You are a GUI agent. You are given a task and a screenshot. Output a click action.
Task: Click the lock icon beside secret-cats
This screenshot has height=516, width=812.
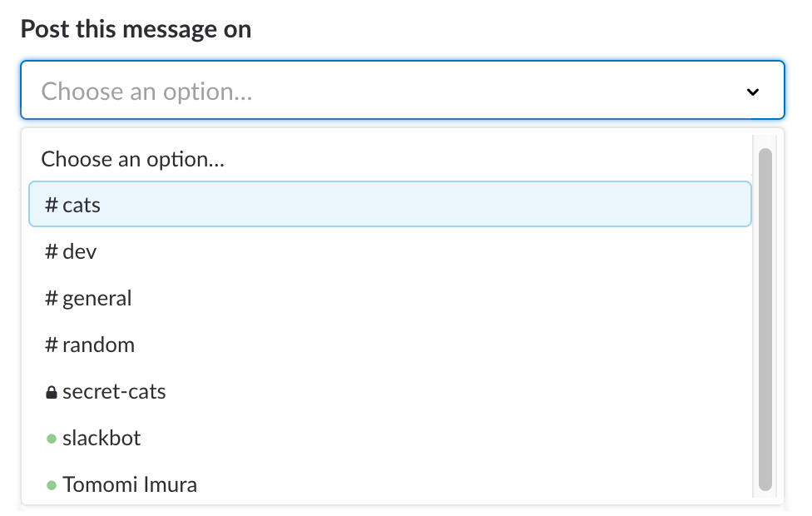[52, 393]
